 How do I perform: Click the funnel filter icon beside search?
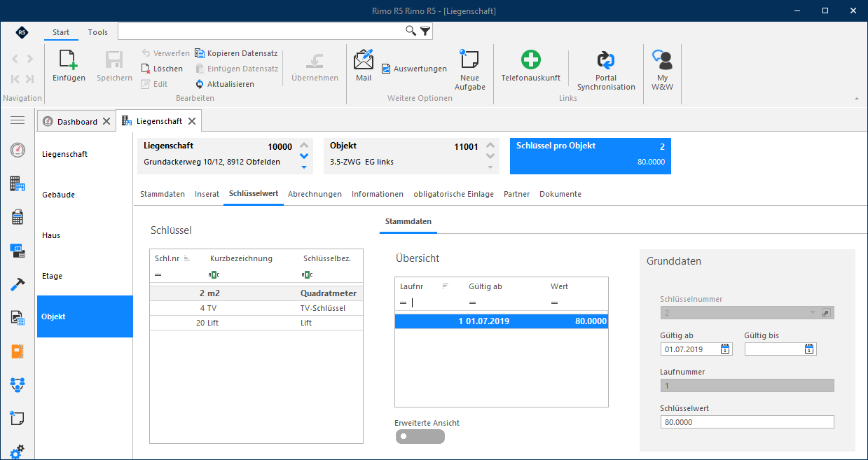click(x=425, y=31)
